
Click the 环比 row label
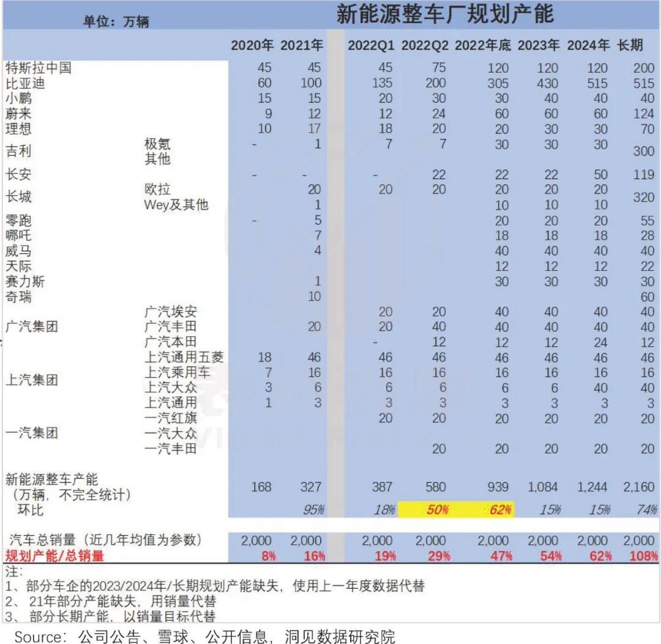[x=31, y=509]
